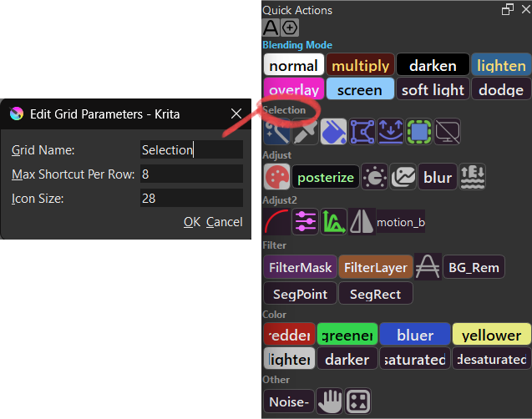
Task: Click the Blending Mode grid label
Action: tap(297, 45)
